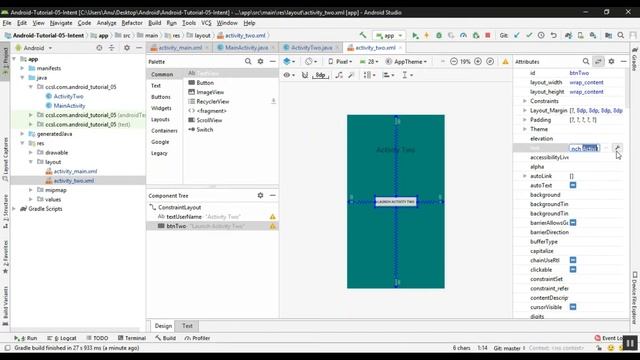Switch to the activity_main.xml tab
This screenshot has height=360, width=640.
point(180,48)
